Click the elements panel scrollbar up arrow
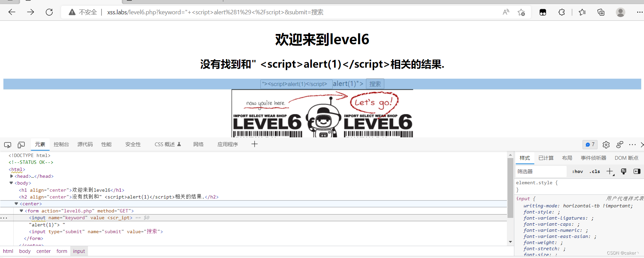Viewport: 644px width, 258px height. click(510, 155)
